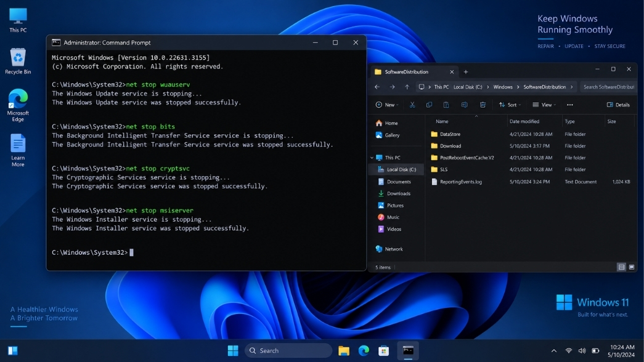Click Local Disk (C:) breadcrumb in address bar

(x=468, y=87)
